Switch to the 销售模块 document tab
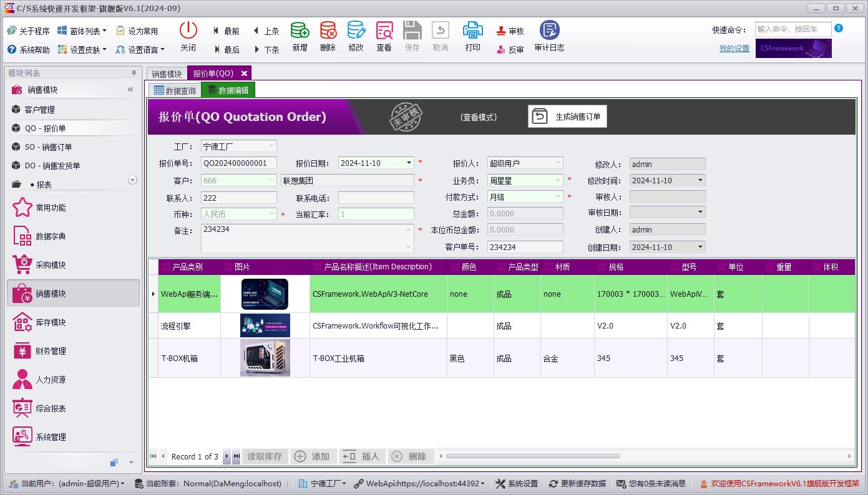This screenshot has width=868, height=495. pos(167,74)
